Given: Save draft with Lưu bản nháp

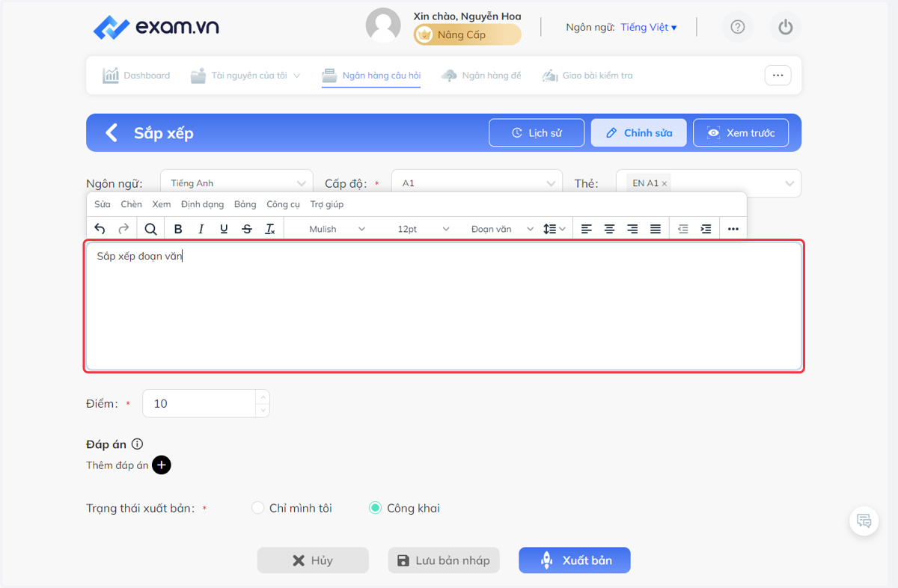Looking at the screenshot, I should pos(444,560).
